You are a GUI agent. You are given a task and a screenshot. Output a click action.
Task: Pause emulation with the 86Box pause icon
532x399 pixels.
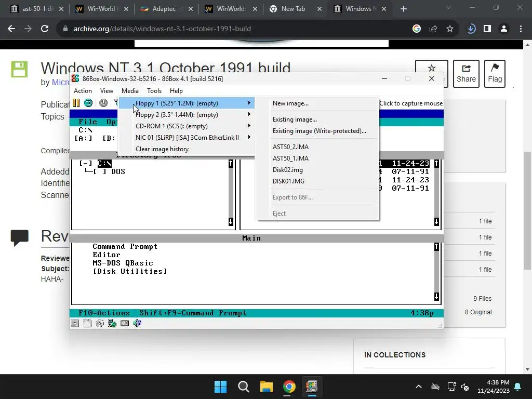[x=76, y=103]
